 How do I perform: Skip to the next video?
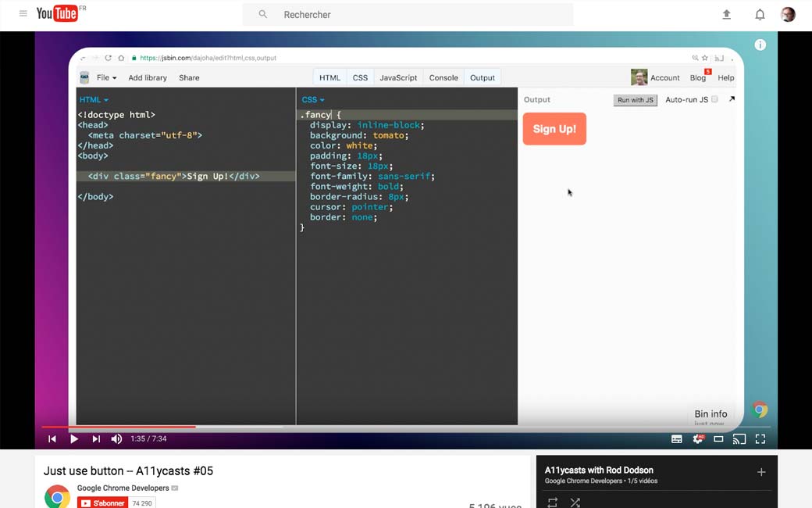(96, 439)
